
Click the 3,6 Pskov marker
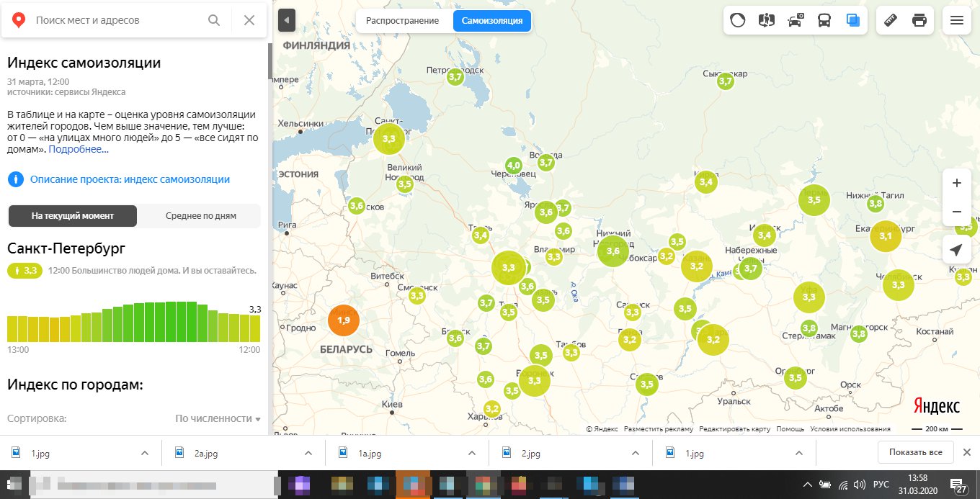(x=357, y=206)
